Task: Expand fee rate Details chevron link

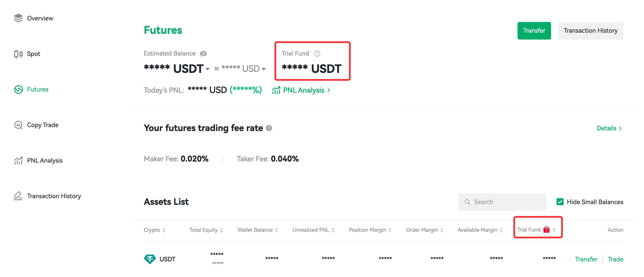Action: (x=609, y=128)
